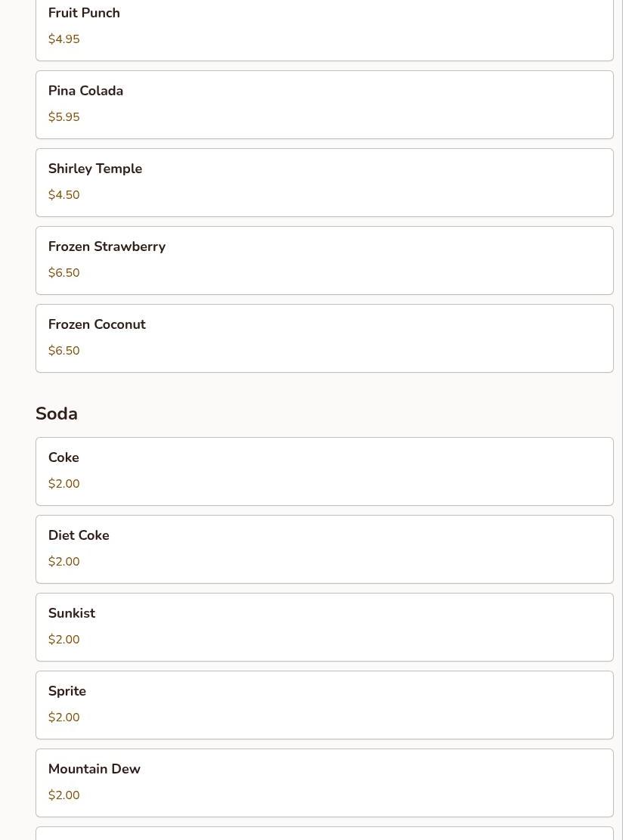Image resolution: width=638 pixels, height=840 pixels.
Task: Pick the Coke soda card
Action: [x=324, y=471]
